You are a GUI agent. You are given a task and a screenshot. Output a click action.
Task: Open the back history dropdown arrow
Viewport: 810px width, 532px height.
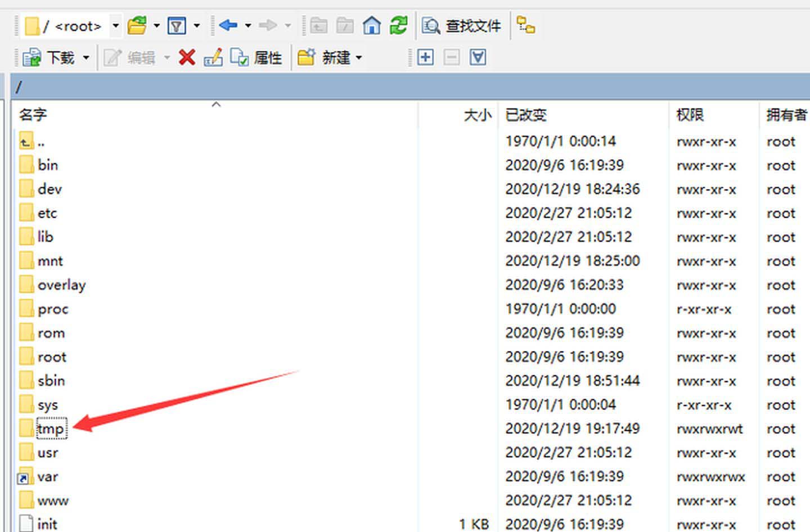tap(248, 26)
